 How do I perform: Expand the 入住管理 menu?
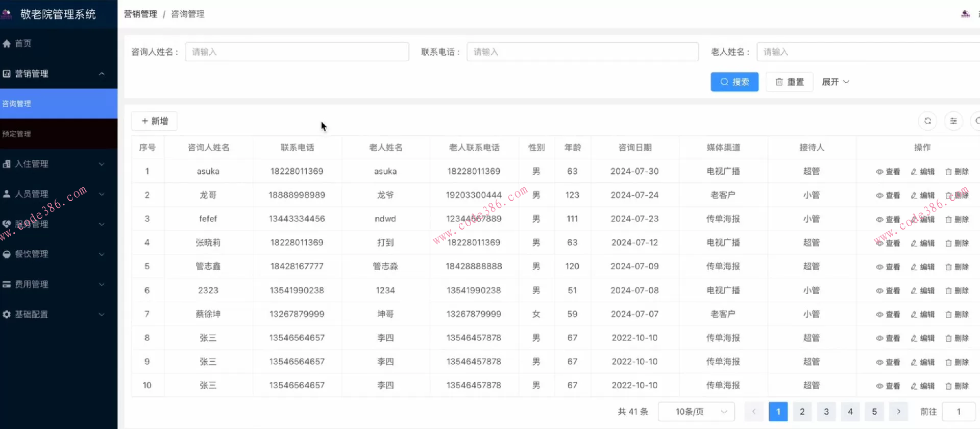pos(59,164)
